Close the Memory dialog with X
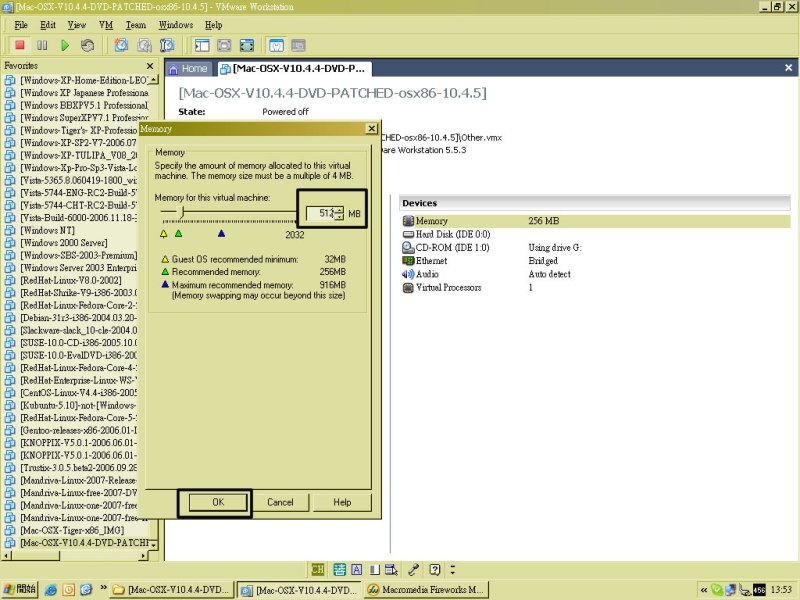 pos(372,129)
